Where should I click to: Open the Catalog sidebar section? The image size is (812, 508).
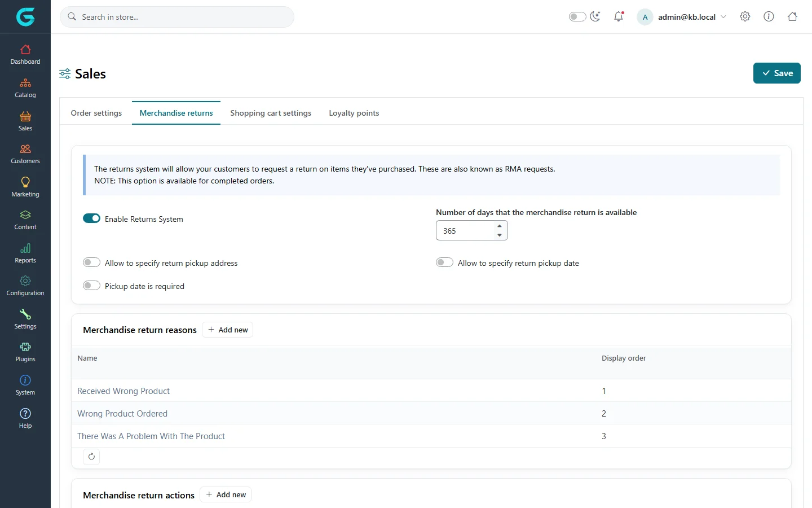pyautogui.click(x=25, y=88)
